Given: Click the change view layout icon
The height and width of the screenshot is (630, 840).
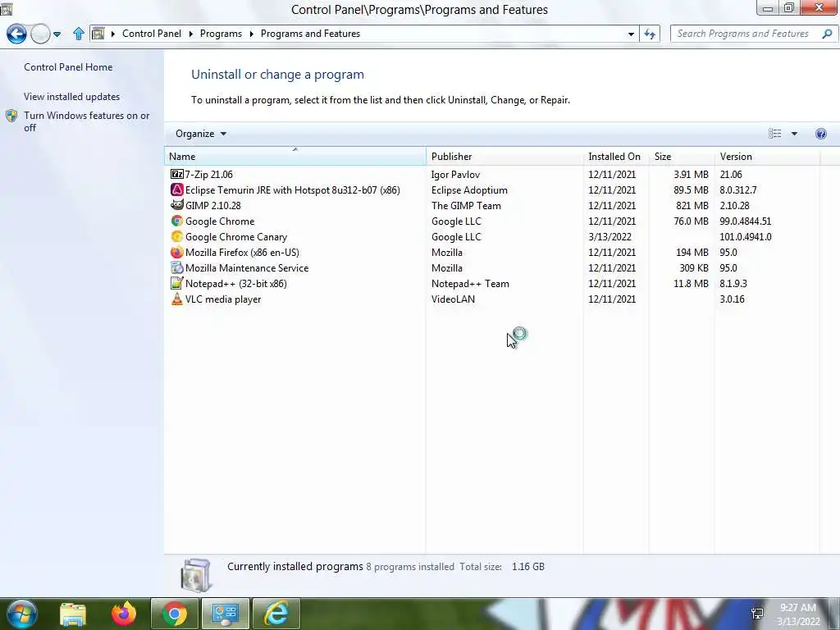Looking at the screenshot, I should pyautogui.click(x=774, y=134).
